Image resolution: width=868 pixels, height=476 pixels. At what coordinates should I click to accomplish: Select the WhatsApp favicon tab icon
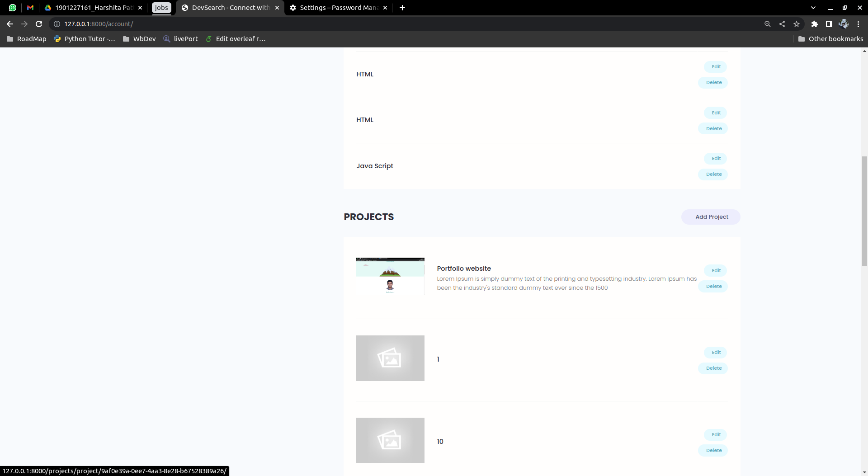pyautogui.click(x=12, y=7)
